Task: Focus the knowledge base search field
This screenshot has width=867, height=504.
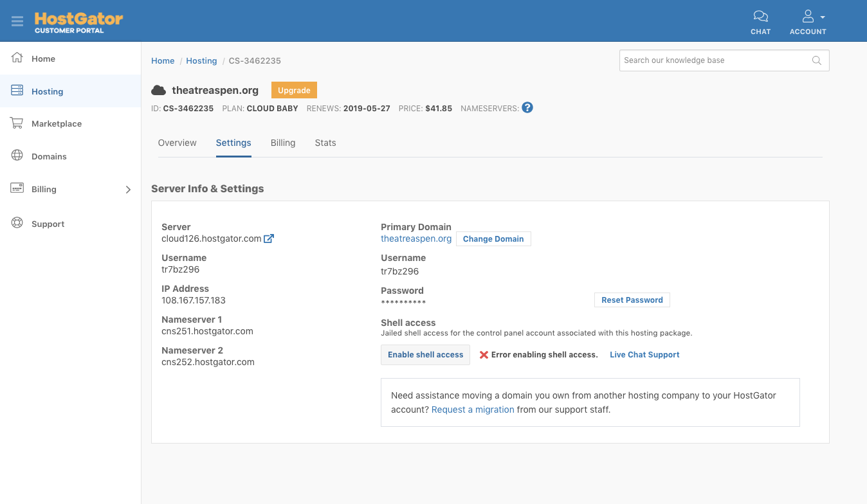Action: [x=724, y=60]
